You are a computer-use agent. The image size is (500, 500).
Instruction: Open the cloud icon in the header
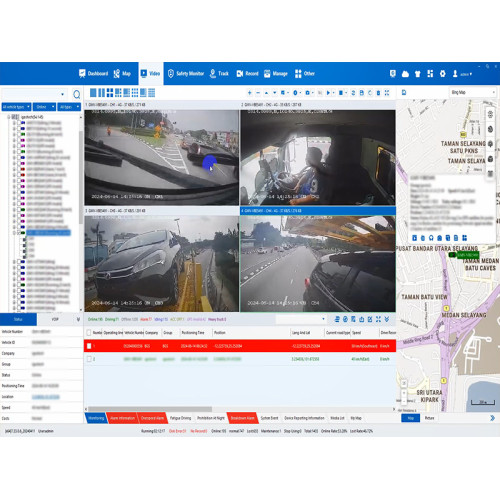[405, 74]
